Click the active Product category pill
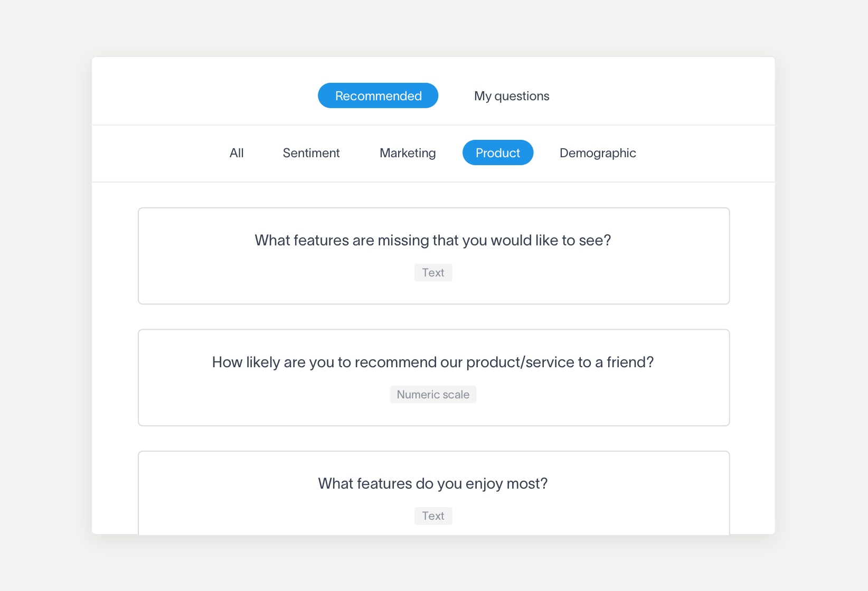Viewport: 868px width, 591px height. click(498, 152)
